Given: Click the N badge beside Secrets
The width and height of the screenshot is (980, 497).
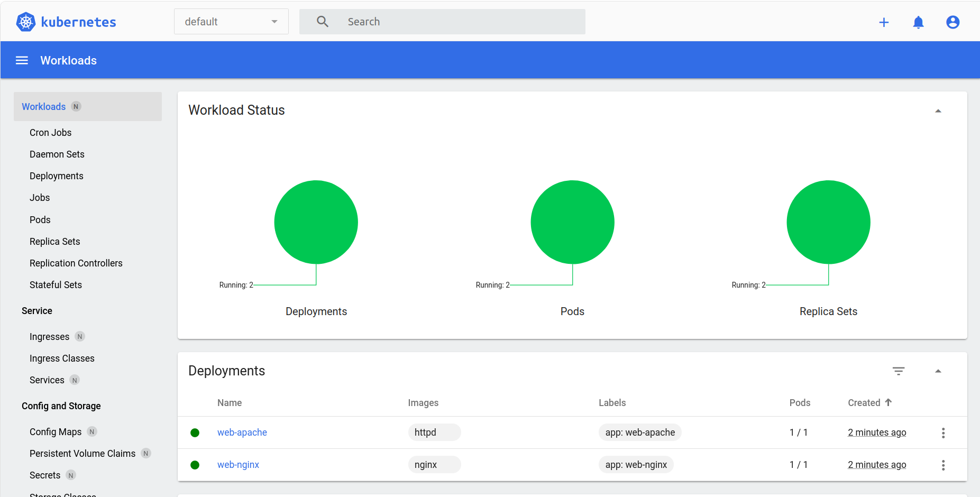Looking at the screenshot, I should point(71,475).
